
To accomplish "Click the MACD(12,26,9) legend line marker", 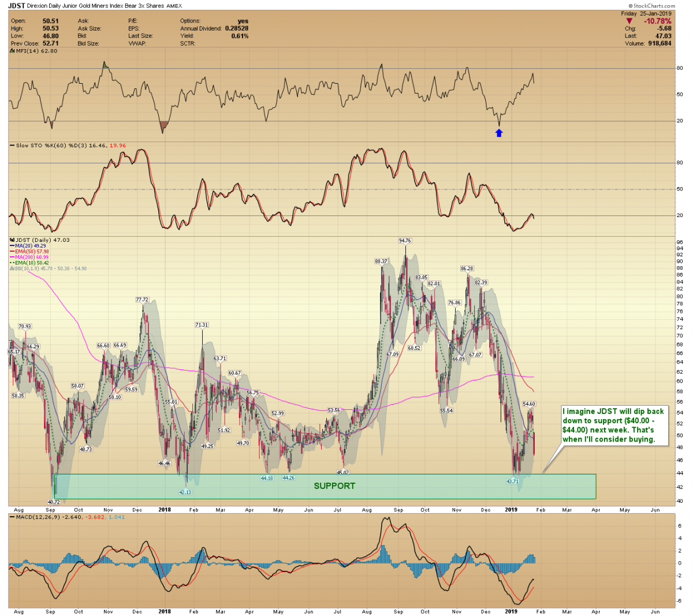I will (x=12, y=517).
